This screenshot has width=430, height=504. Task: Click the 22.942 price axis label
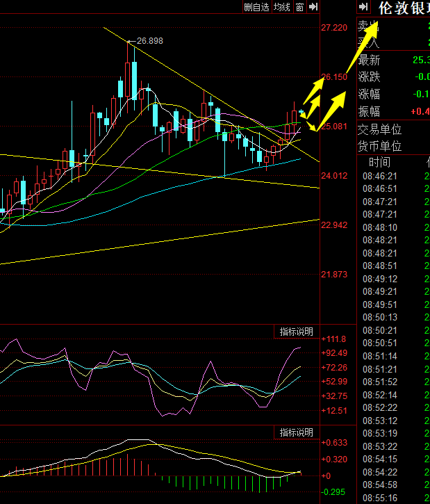click(334, 225)
